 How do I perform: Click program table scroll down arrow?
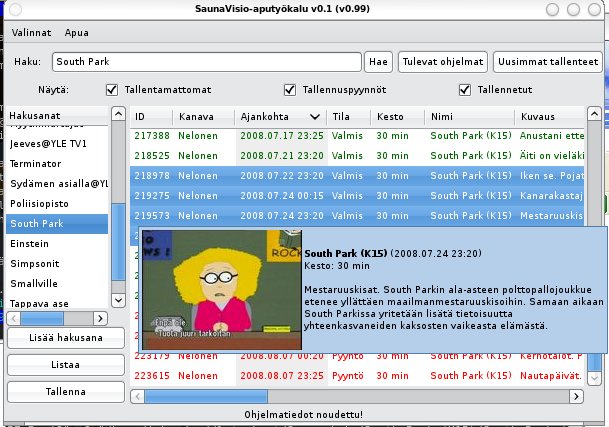[x=594, y=378]
